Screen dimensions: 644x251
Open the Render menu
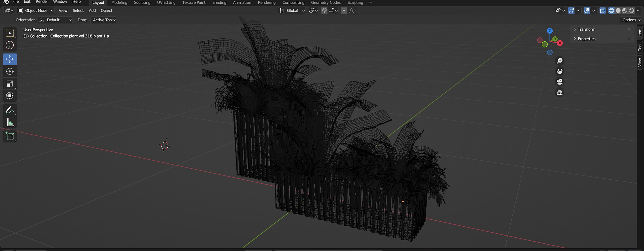[42, 2]
